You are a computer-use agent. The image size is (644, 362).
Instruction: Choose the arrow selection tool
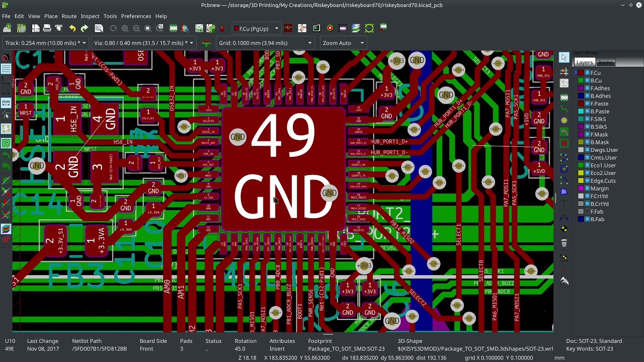[x=564, y=57]
